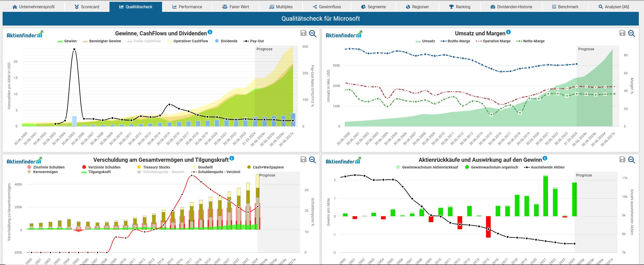Hide the Brutto-Marge line

pos(455,41)
